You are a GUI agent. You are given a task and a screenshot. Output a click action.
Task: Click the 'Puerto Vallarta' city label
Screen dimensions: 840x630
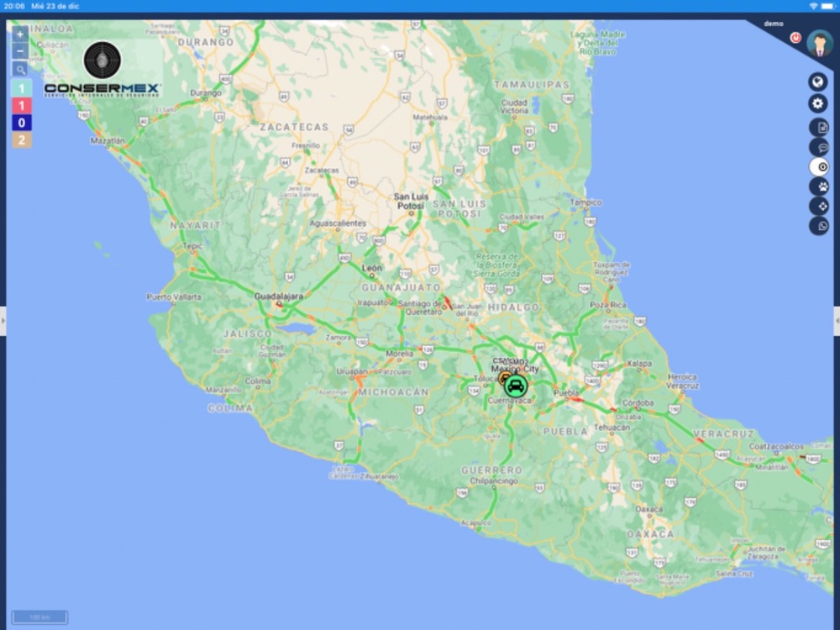174,297
